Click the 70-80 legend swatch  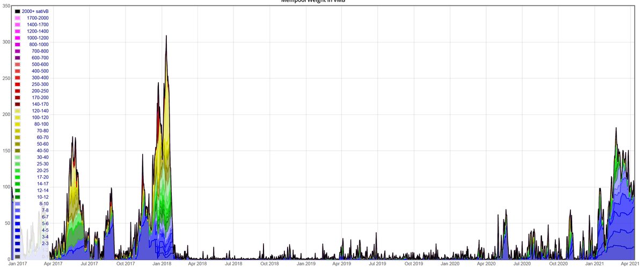(18, 131)
